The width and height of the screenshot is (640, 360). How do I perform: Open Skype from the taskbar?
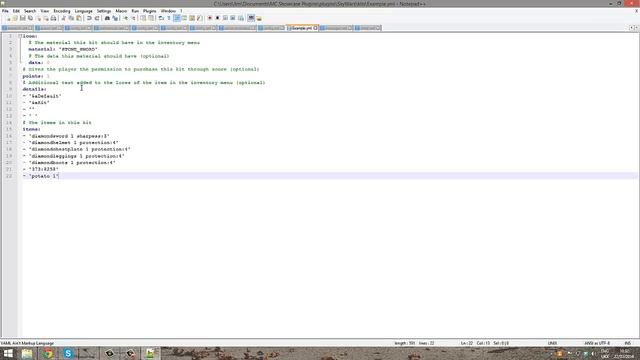point(68,353)
